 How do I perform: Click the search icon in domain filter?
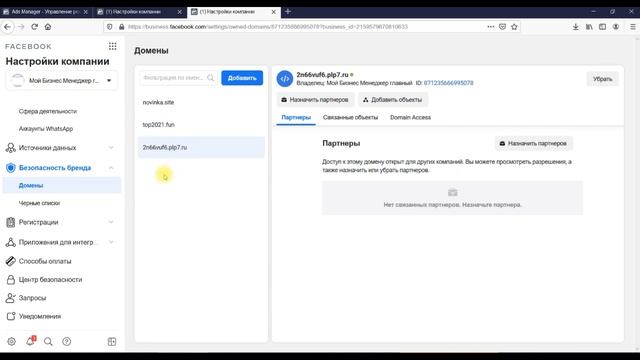pos(210,78)
